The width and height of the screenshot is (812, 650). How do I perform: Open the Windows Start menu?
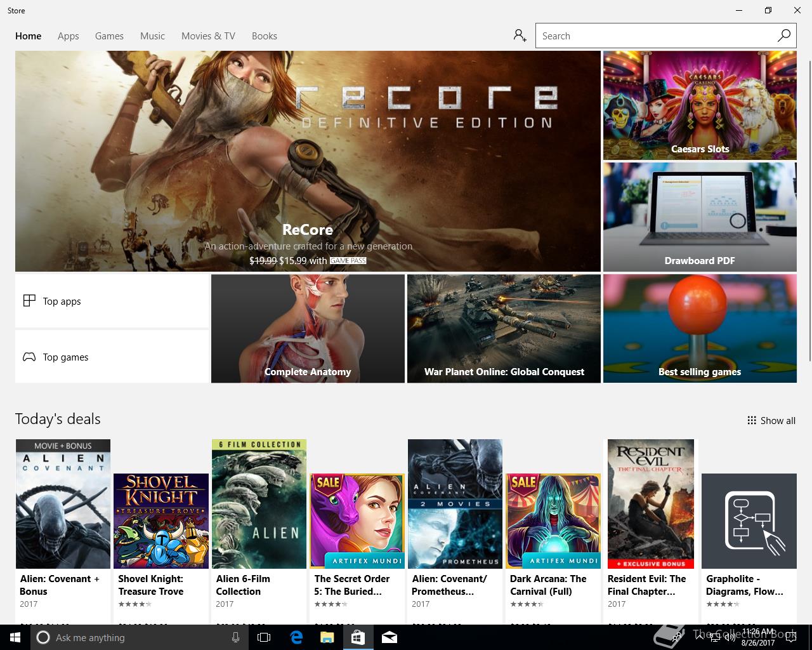click(14, 637)
